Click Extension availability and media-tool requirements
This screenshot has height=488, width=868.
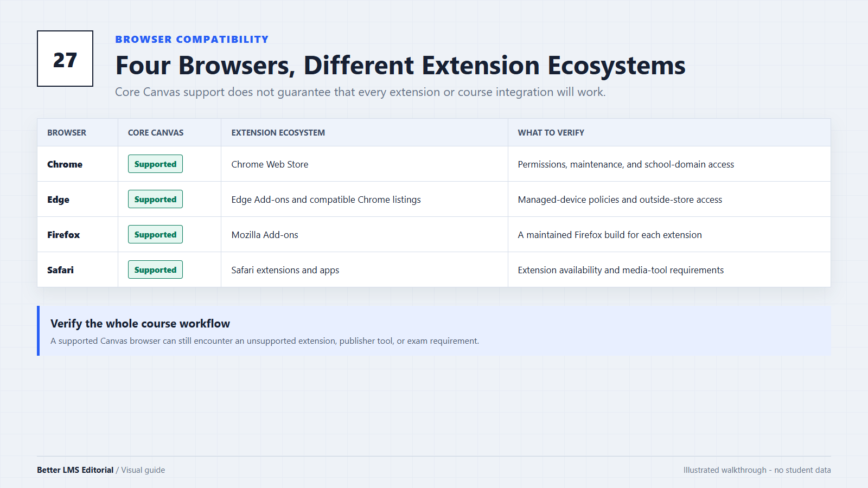click(x=621, y=270)
